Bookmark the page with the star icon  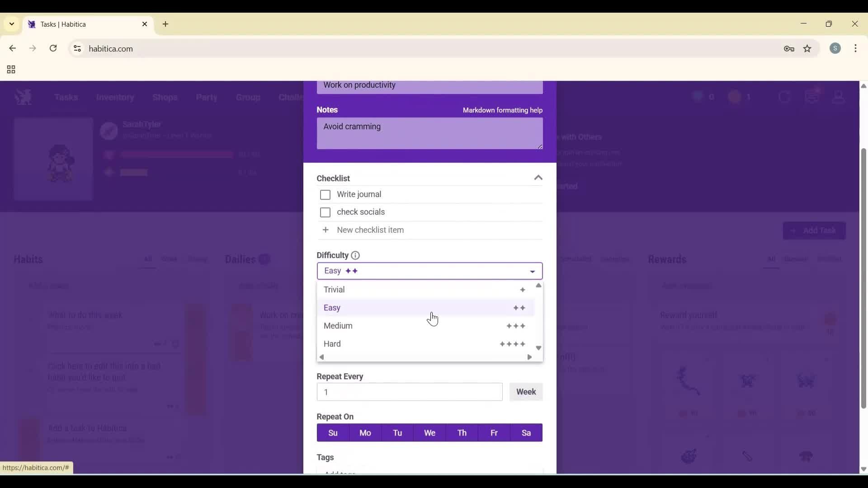(807, 48)
